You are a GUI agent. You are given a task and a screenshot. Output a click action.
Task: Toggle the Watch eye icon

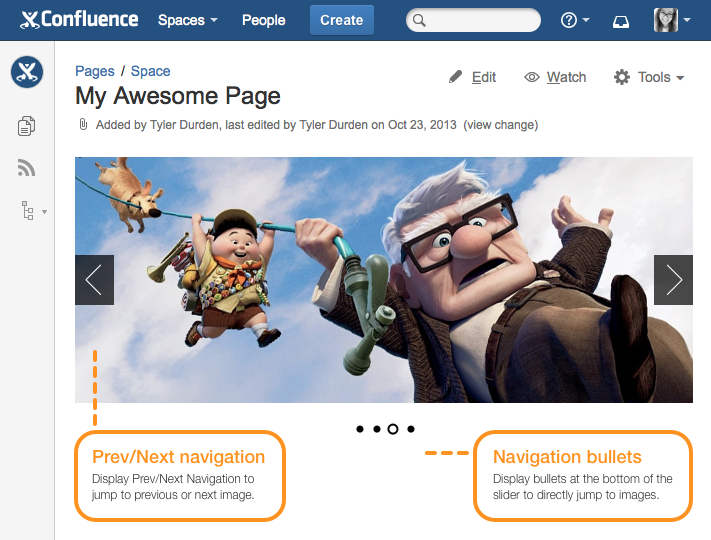532,77
